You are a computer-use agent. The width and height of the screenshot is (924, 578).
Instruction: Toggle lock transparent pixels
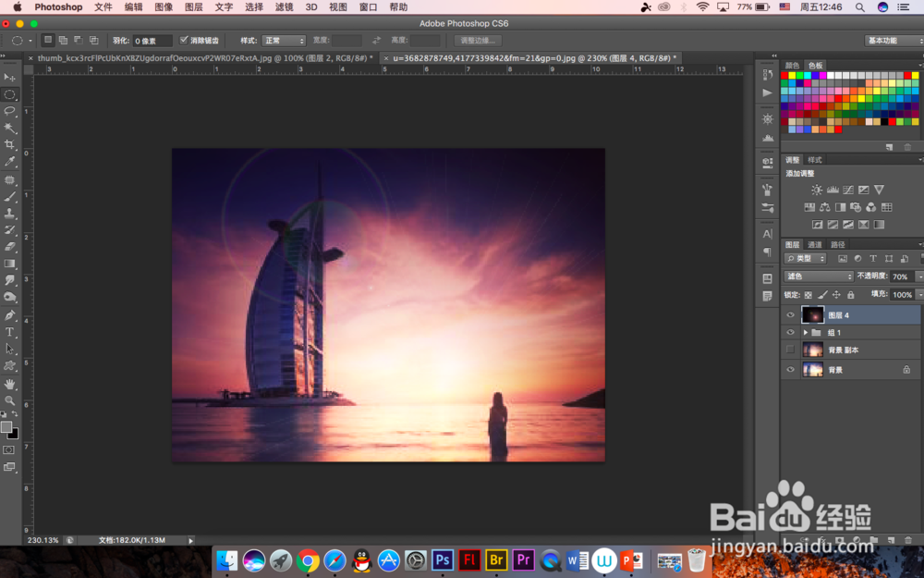808,295
